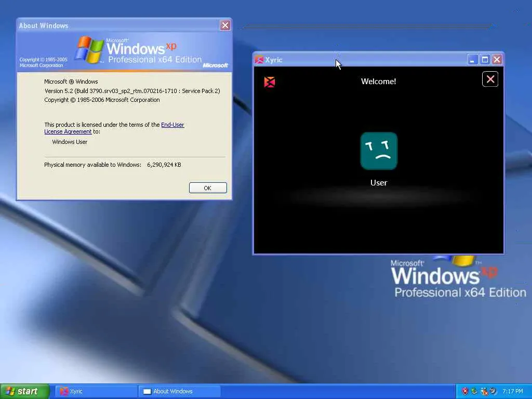This screenshot has width=532, height=399.
Task: Click the "Windows User" licensee text
Action: (x=70, y=142)
